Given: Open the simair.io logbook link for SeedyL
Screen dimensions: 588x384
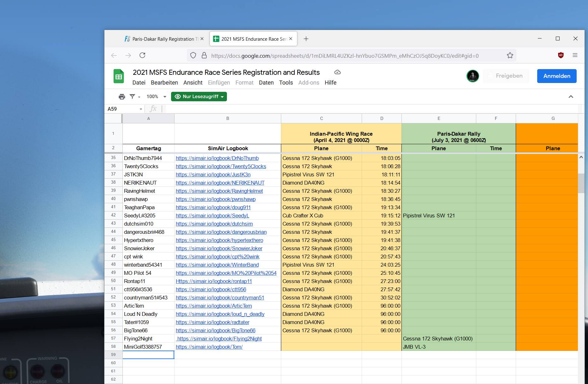Looking at the screenshot, I should (212, 216).
